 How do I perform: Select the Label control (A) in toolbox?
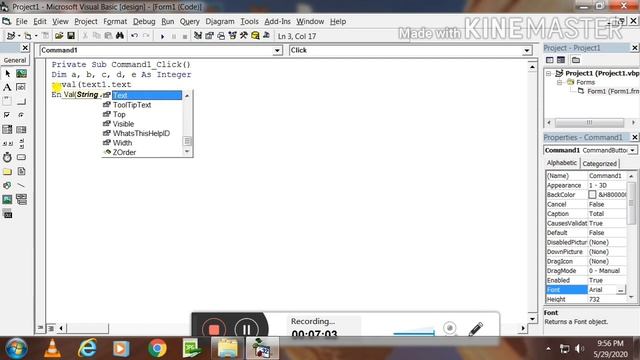7,87
